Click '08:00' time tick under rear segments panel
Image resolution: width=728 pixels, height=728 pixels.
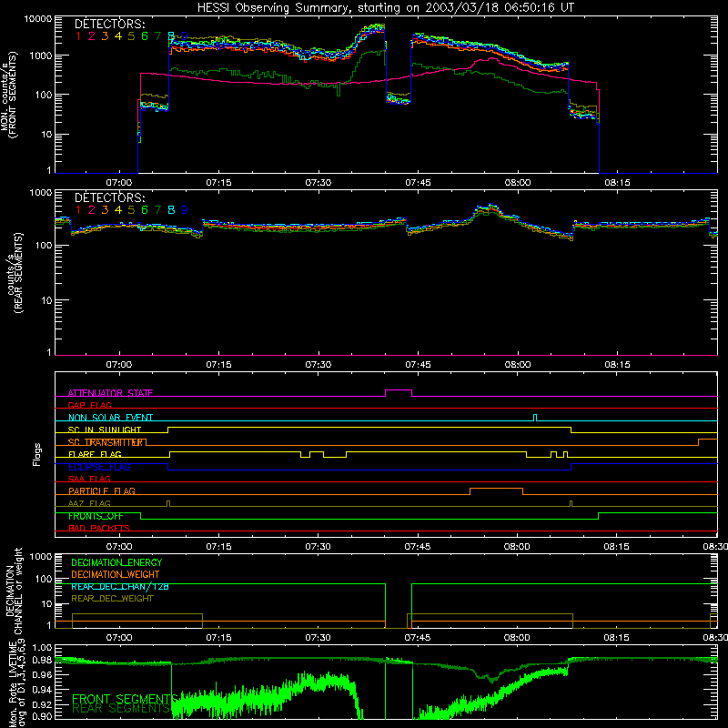coord(517,365)
